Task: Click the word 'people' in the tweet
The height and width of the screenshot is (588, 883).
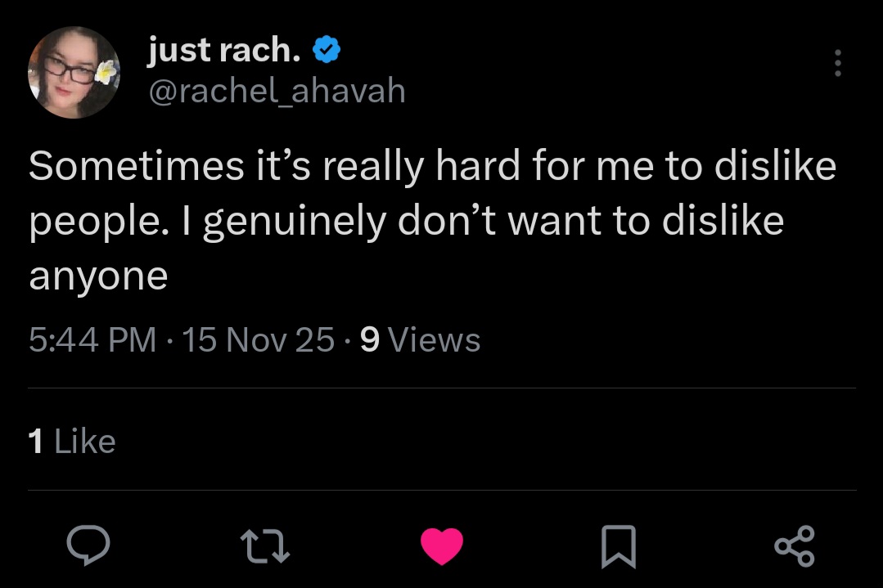Action: [x=84, y=222]
